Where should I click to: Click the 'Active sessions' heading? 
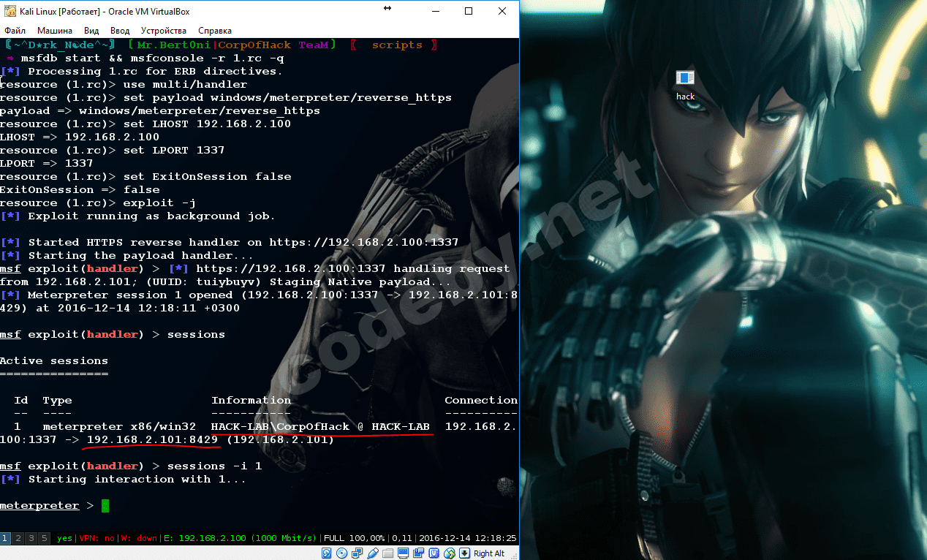click(x=54, y=361)
